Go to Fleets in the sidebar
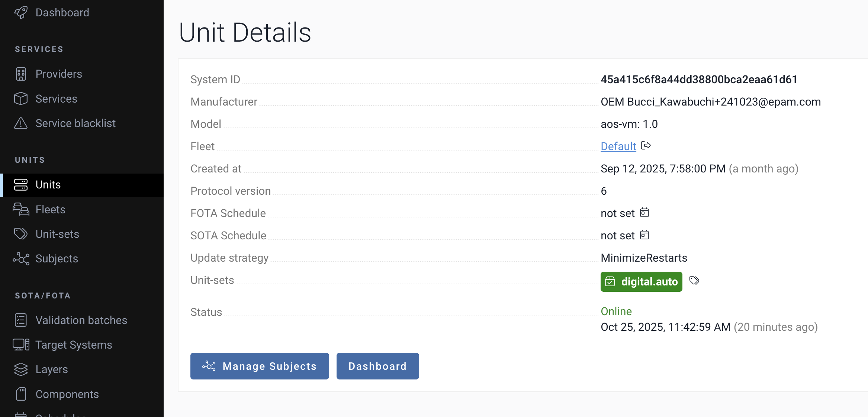The image size is (868, 417). point(50,210)
